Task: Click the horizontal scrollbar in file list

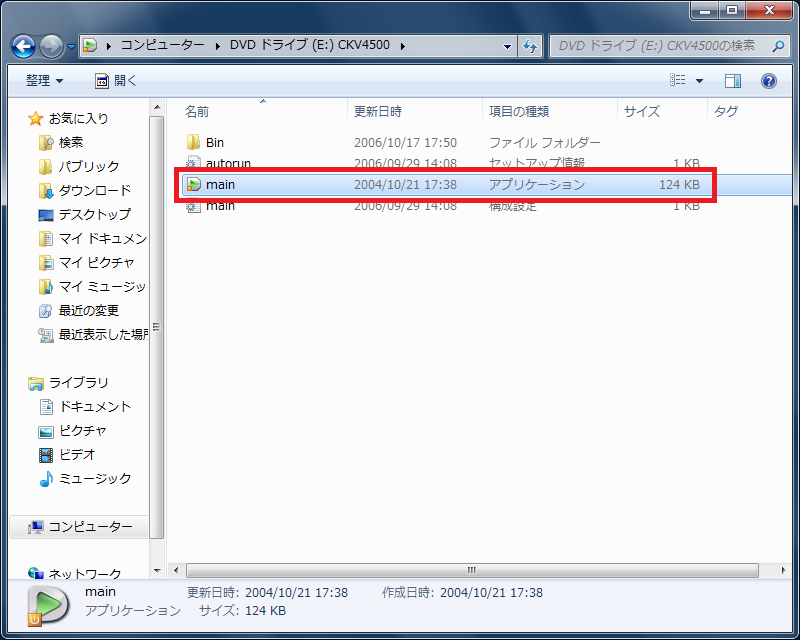Action: [x=470, y=569]
